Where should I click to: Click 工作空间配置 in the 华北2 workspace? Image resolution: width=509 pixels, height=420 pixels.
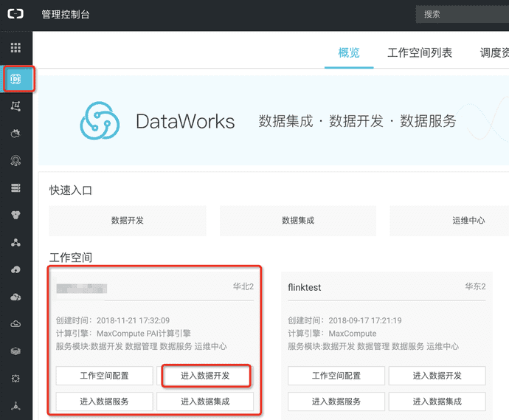coord(104,376)
